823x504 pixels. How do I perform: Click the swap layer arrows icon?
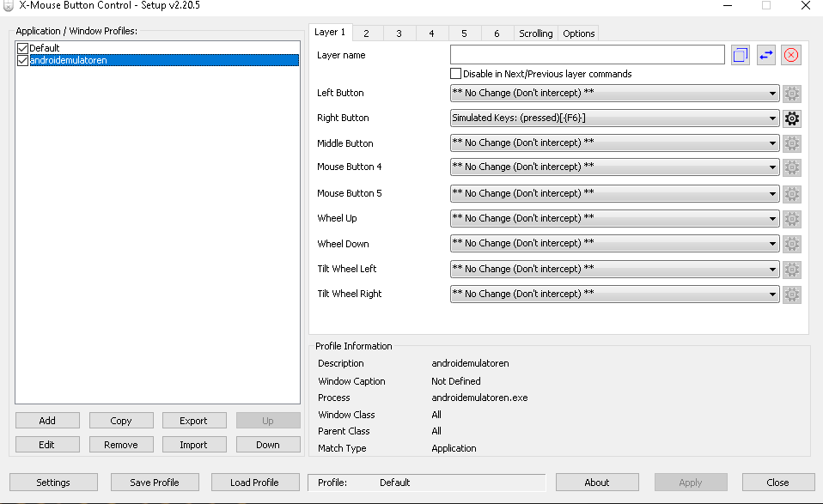765,55
